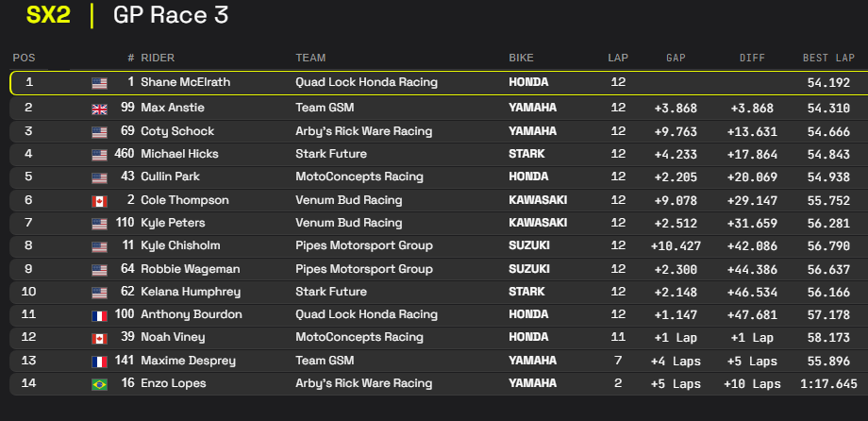This screenshot has width=868, height=421.
Task: Select the SX2 class label
Action: pos(49,16)
